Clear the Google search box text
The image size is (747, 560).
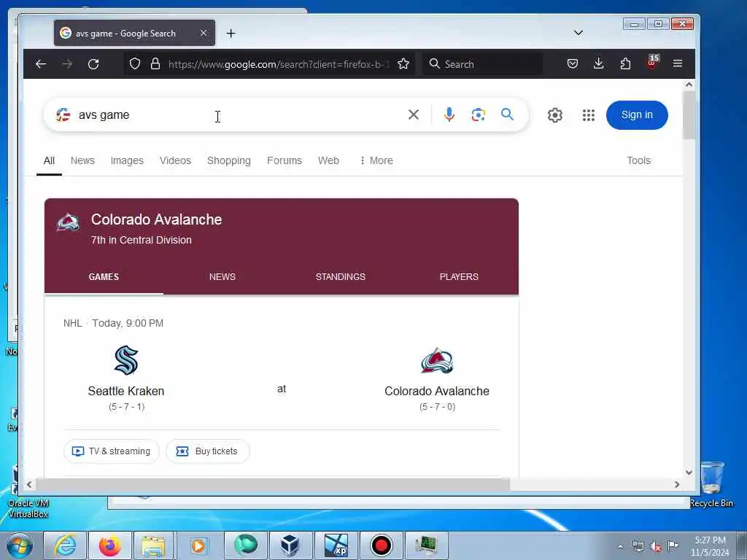click(414, 114)
